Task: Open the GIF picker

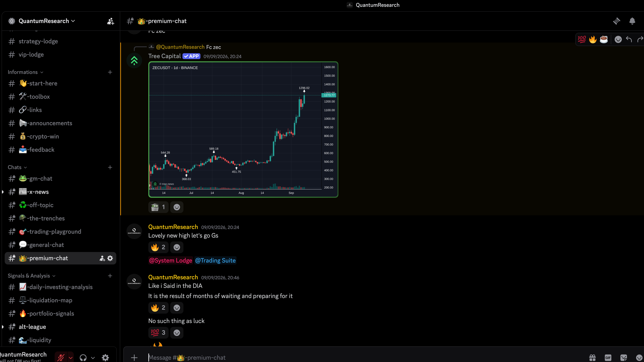Action: point(608,358)
